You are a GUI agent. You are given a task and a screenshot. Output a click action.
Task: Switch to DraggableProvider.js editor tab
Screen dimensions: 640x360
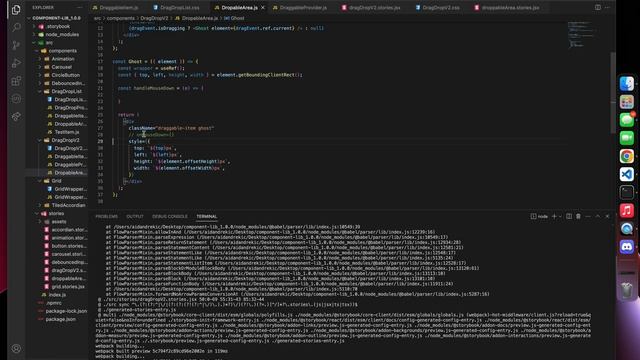pyautogui.click(x=303, y=7)
